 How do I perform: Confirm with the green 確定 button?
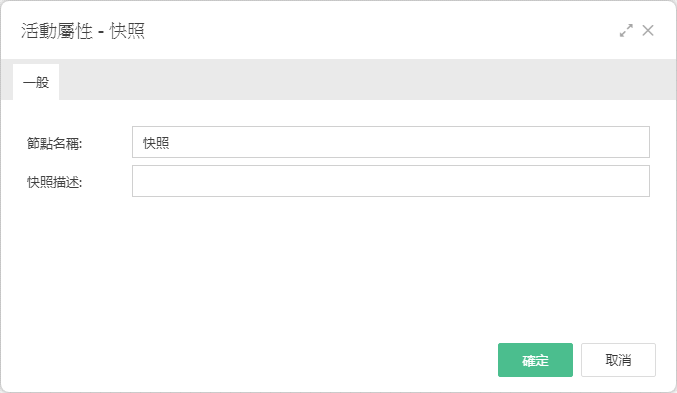[x=535, y=360]
